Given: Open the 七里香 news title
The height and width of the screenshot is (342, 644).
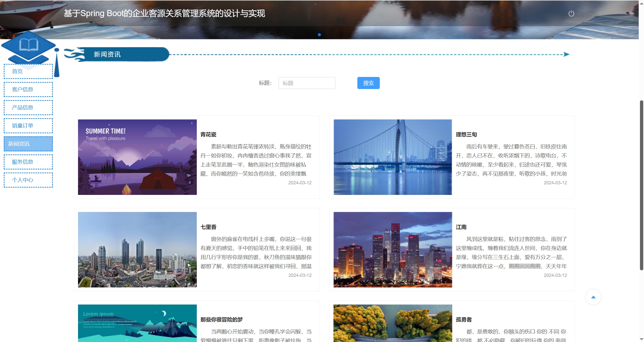Looking at the screenshot, I should point(208,227).
